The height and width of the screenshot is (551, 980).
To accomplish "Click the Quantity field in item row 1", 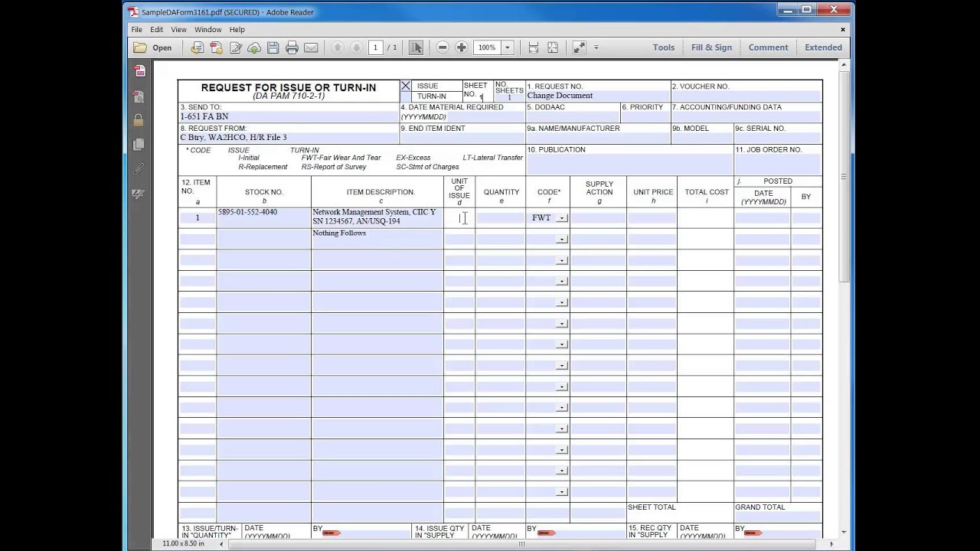I will [500, 218].
